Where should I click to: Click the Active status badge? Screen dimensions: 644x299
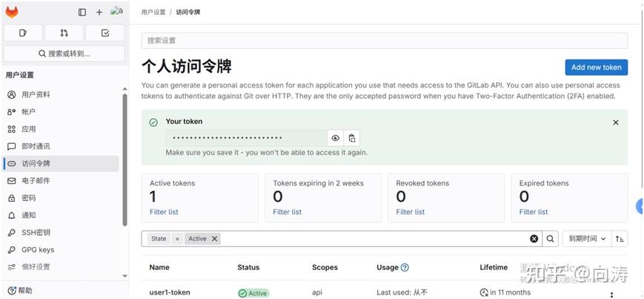pyautogui.click(x=253, y=293)
